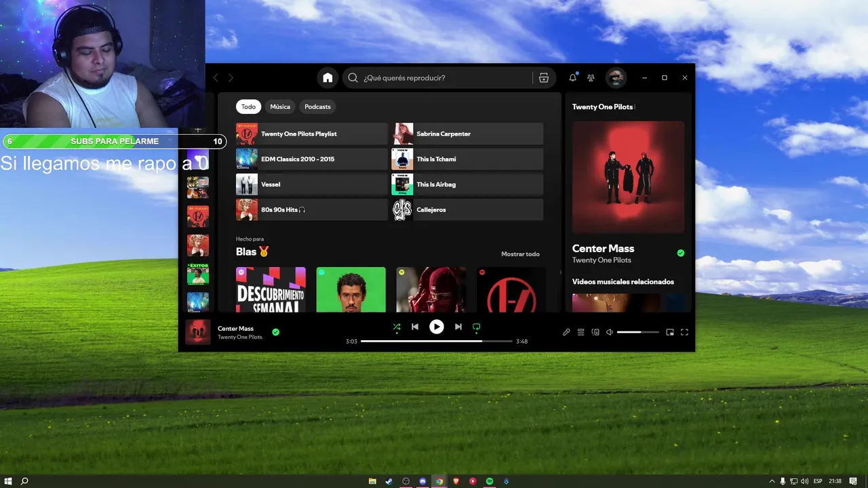Viewport: 868px width, 488px height.
Task: Skip to next track
Action: tap(458, 327)
